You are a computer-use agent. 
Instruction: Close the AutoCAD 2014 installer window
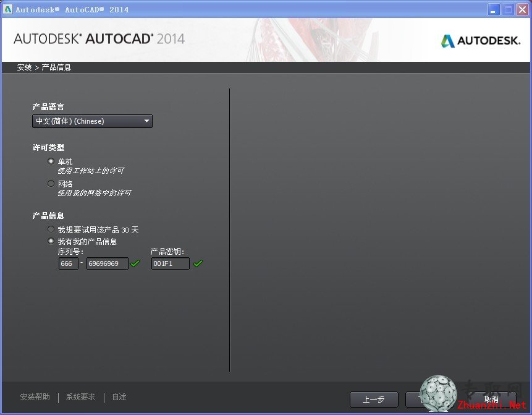[522, 9]
